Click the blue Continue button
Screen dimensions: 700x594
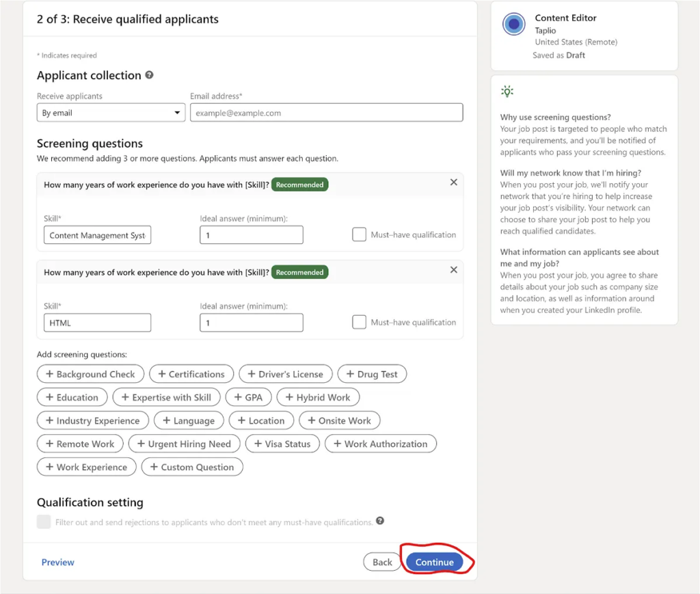[435, 562]
